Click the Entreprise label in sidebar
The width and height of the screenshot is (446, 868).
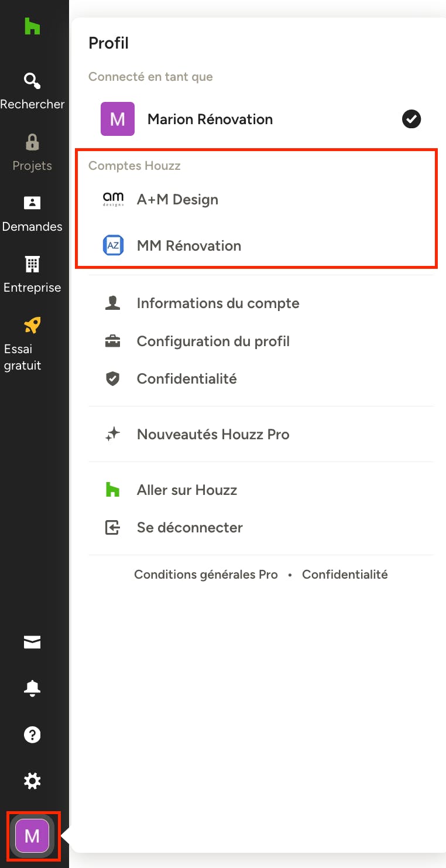click(32, 288)
